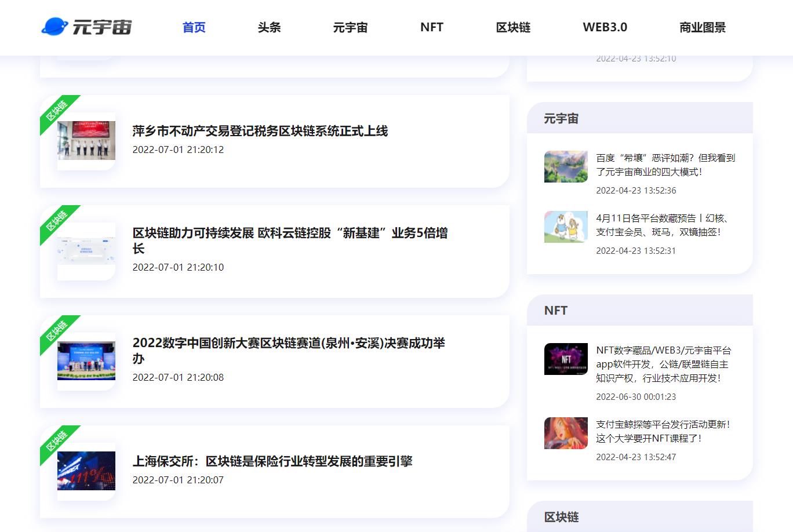Click thumbnail for 欧科云链控股 article
Viewport: 793px width, 532px height.
pos(86,250)
